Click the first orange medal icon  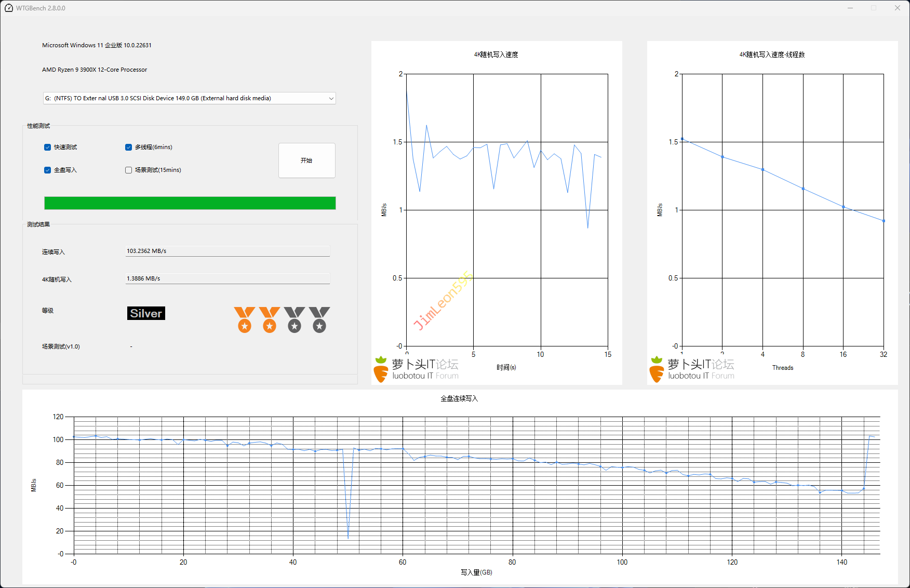(244, 319)
